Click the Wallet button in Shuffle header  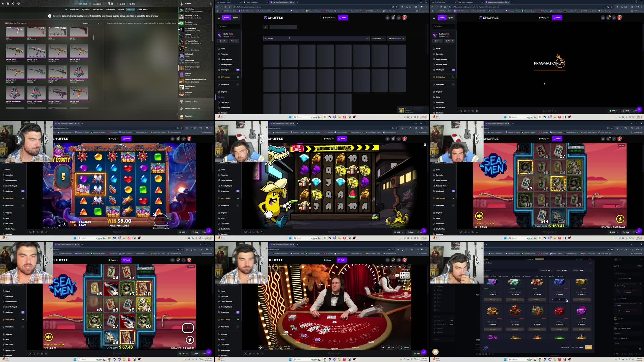click(343, 18)
